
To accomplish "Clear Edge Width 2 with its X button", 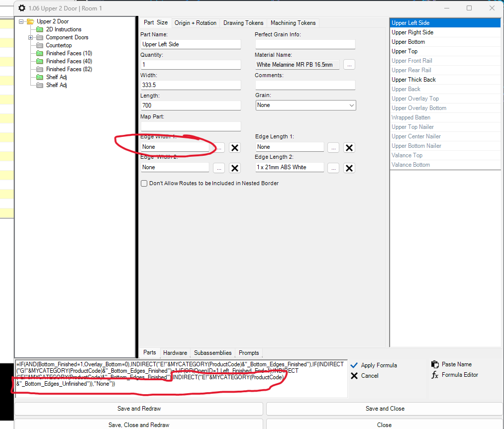I will [235, 168].
